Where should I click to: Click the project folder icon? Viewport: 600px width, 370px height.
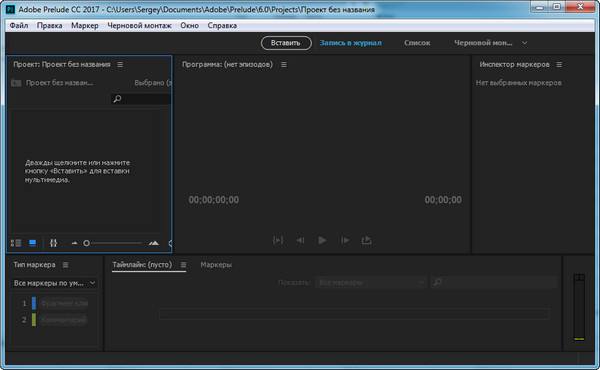(16, 83)
